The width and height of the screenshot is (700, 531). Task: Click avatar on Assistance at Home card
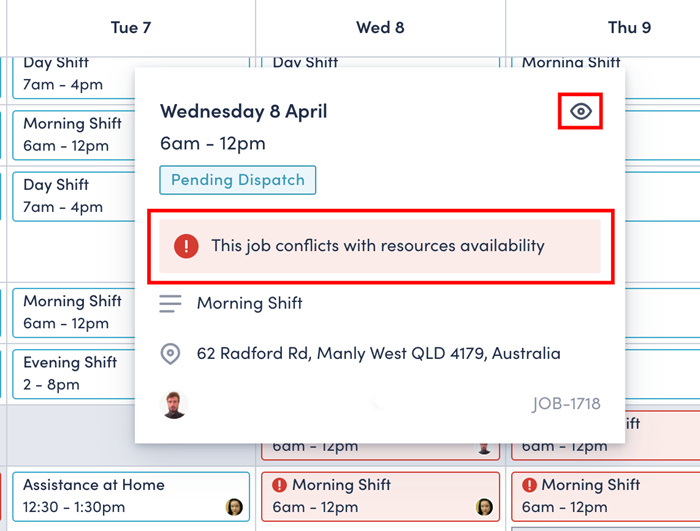pos(234,507)
